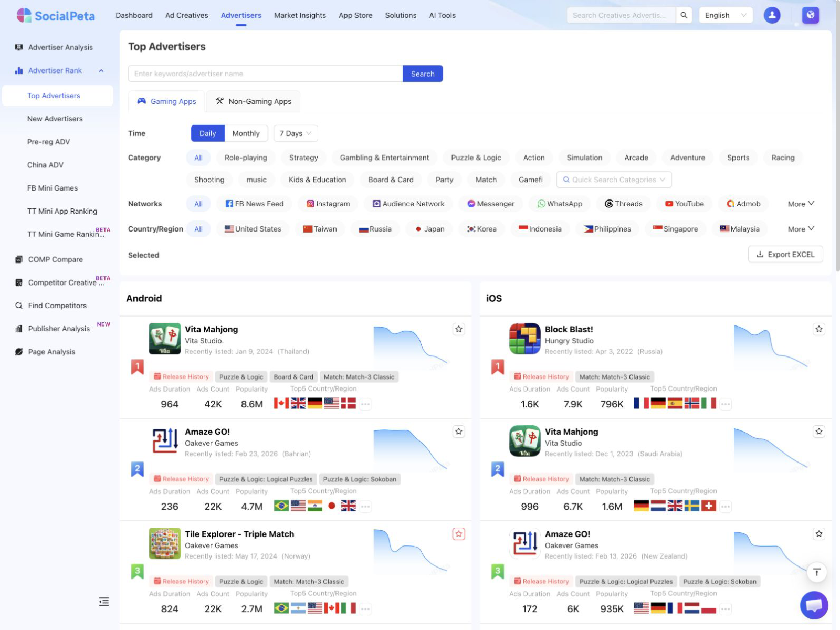Viewport: 840px width, 630px height.
Task: Click Export EXCEL button
Action: [x=785, y=254]
